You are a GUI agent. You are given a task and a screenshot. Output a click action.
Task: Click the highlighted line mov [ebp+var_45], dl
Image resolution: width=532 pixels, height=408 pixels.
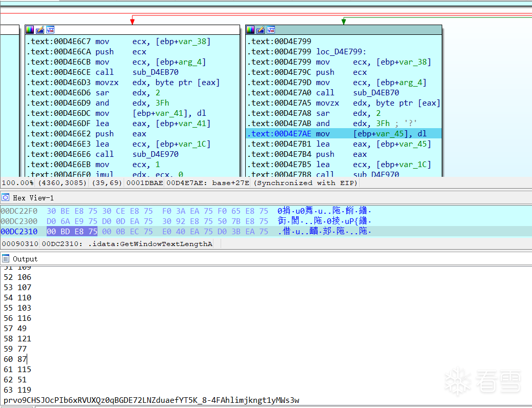(x=344, y=133)
